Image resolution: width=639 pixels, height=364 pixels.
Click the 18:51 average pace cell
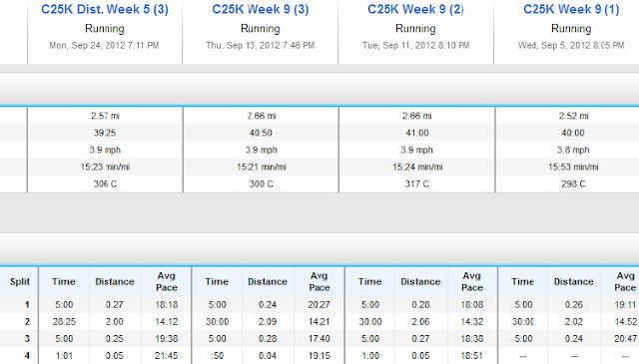coord(472,356)
